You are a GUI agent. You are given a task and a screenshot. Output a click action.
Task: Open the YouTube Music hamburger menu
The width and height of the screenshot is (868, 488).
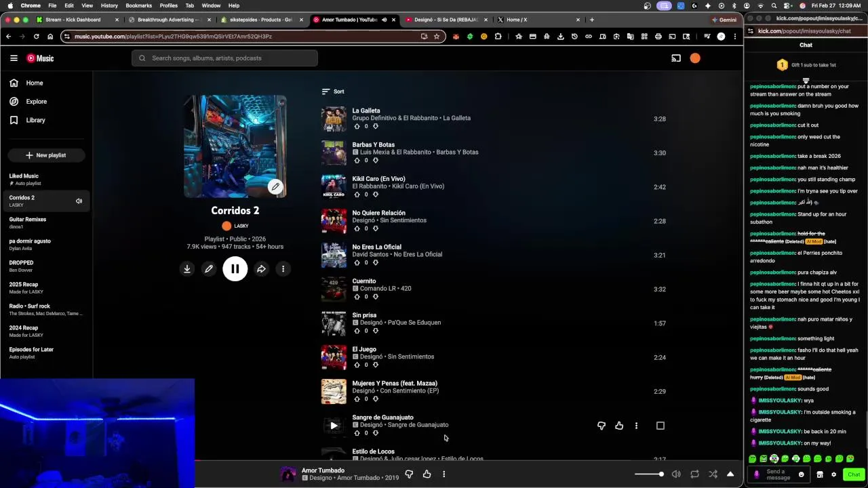(14, 58)
